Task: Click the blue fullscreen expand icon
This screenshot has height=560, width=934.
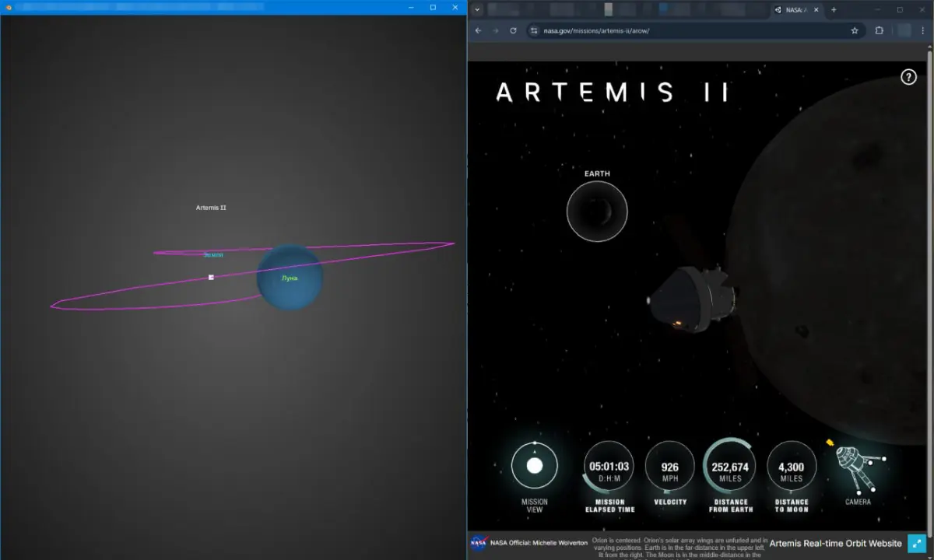Action: tap(915, 543)
